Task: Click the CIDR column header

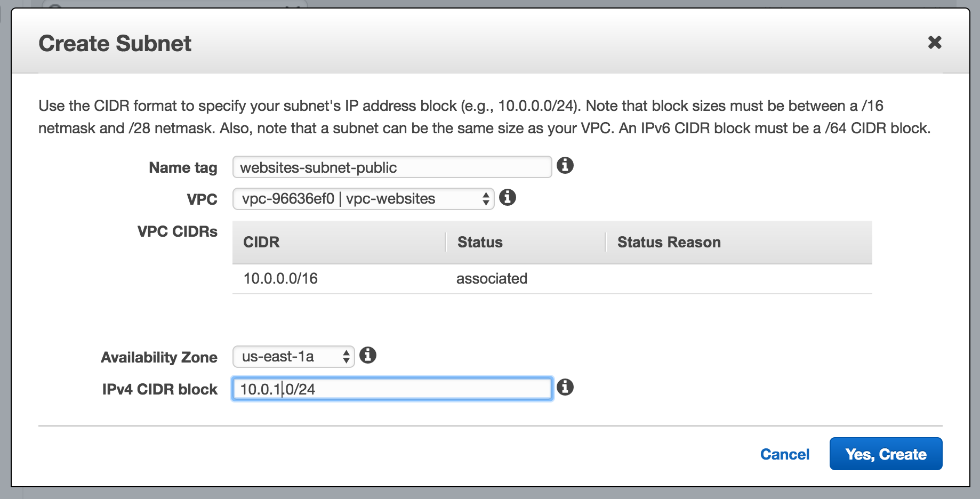Action: [261, 242]
